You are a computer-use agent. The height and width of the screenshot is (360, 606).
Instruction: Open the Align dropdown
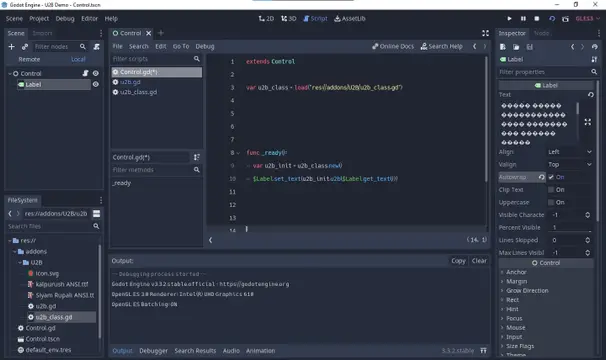(x=570, y=152)
